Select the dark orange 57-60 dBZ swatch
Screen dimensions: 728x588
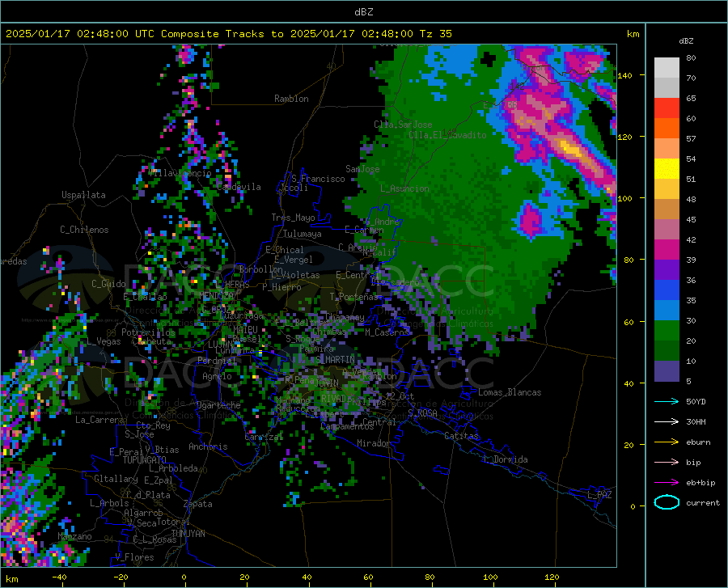pyautogui.click(x=667, y=129)
